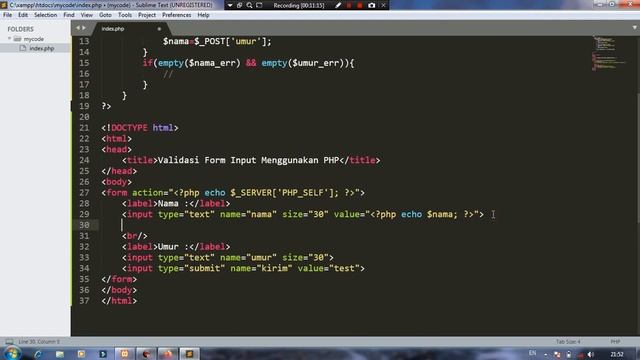Stop the screen recording
This screenshot has height=360, width=640.
coord(360,5)
